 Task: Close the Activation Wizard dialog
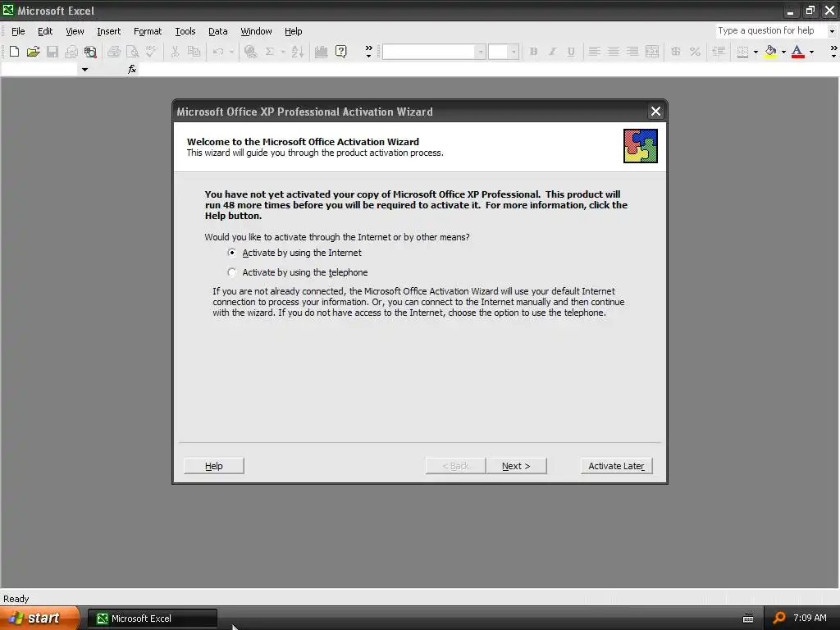(655, 112)
